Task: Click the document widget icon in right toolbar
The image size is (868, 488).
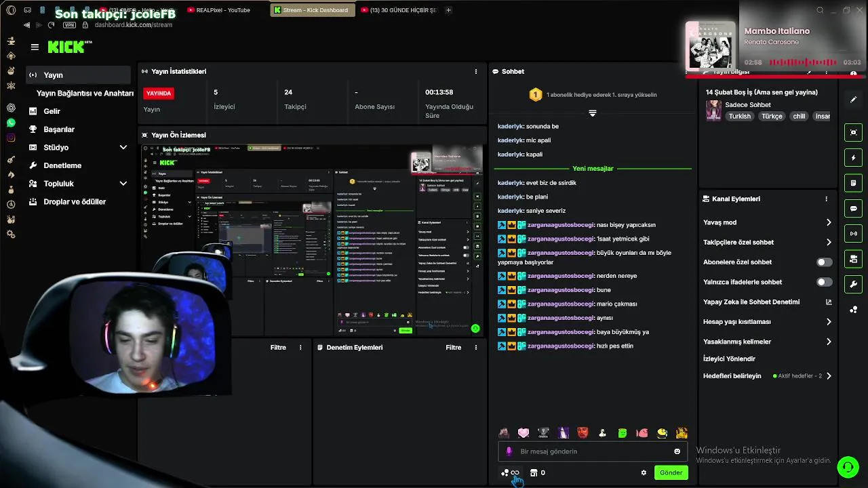Action: 853,183
